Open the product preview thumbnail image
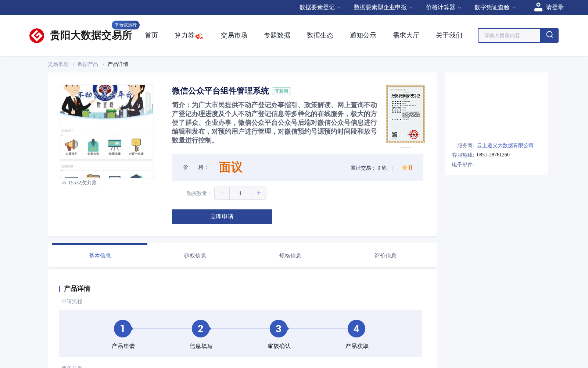Image resolution: width=588 pixels, height=368 pixels. (107, 131)
